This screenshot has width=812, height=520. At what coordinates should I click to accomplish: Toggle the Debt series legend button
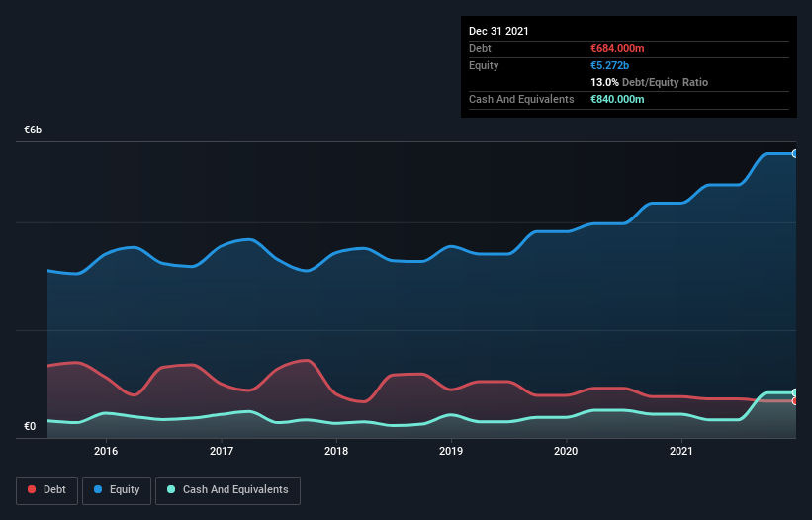46,490
